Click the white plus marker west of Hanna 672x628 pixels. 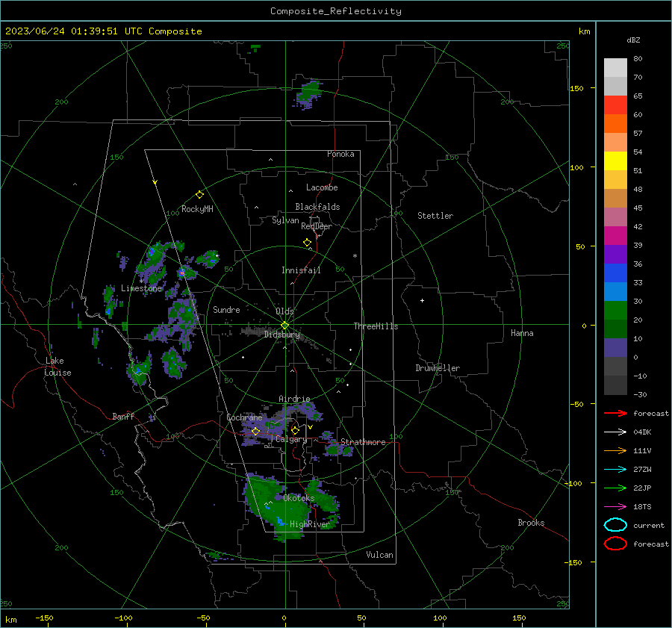click(422, 300)
